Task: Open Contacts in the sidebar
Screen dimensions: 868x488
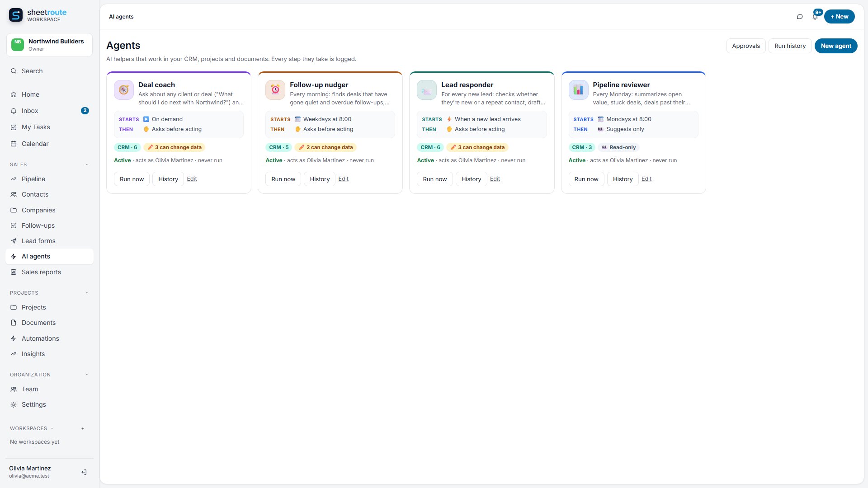Action: point(49,194)
